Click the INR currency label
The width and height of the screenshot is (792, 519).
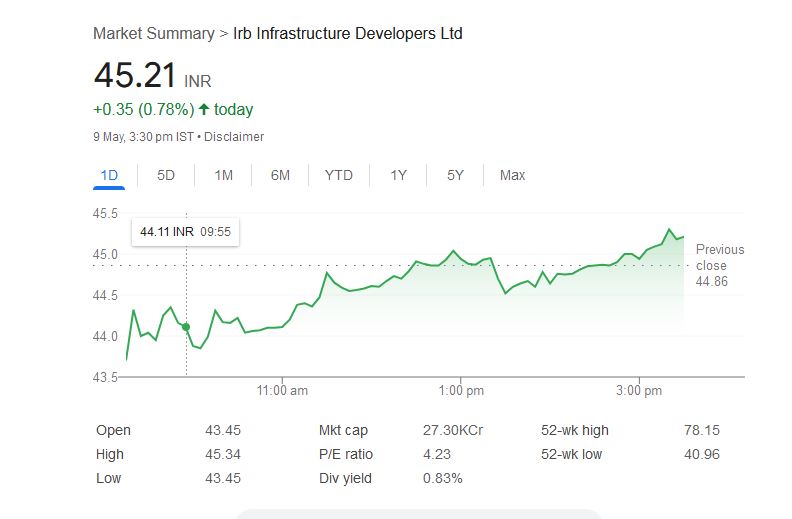[197, 81]
